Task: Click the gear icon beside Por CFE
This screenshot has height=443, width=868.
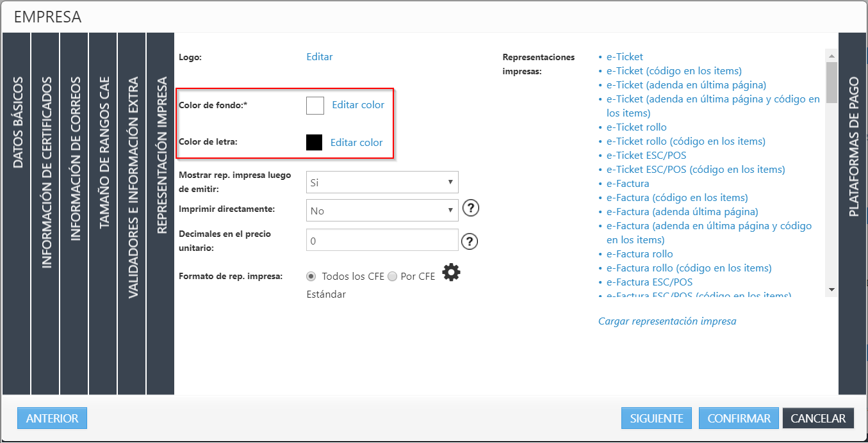Action: [x=451, y=273]
